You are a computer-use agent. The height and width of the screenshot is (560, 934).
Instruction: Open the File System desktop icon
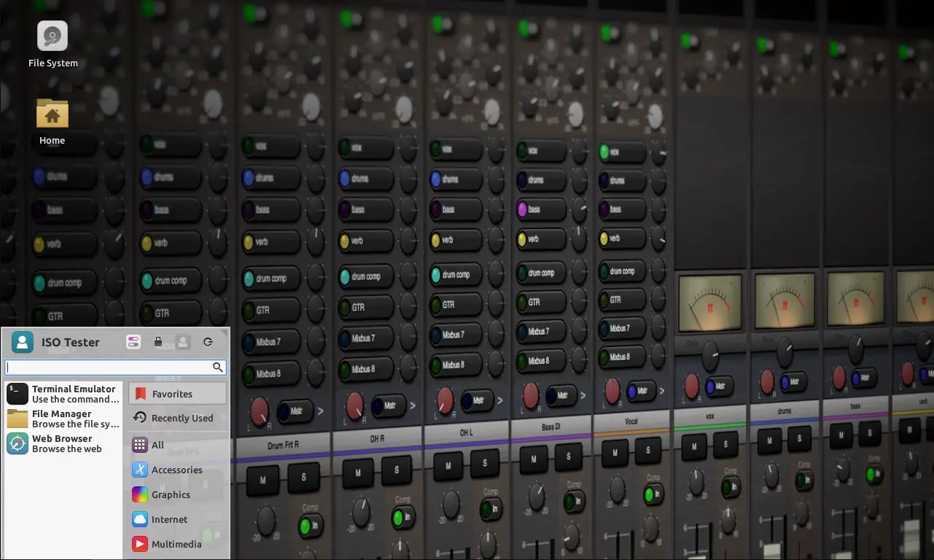[52, 44]
